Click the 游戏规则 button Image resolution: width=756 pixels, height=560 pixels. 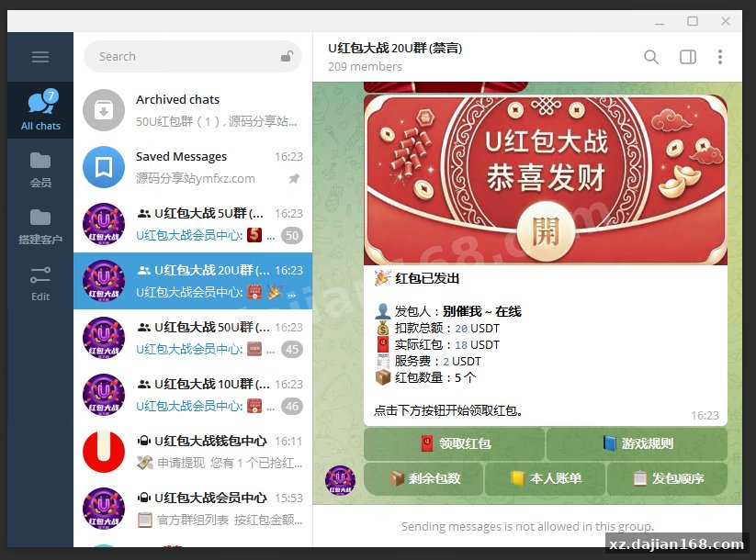[x=637, y=443]
